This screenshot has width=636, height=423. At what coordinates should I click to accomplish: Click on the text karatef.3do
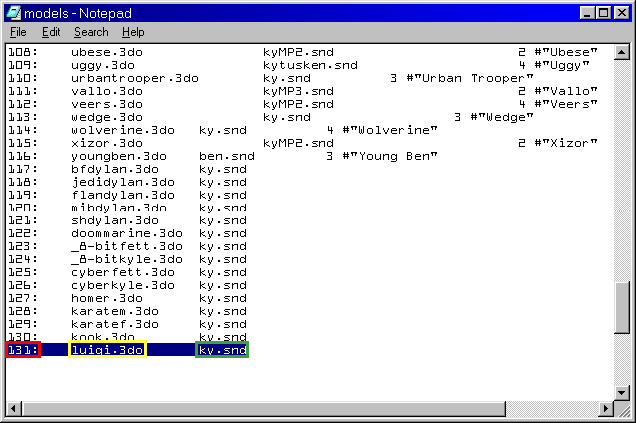click(x=115, y=324)
